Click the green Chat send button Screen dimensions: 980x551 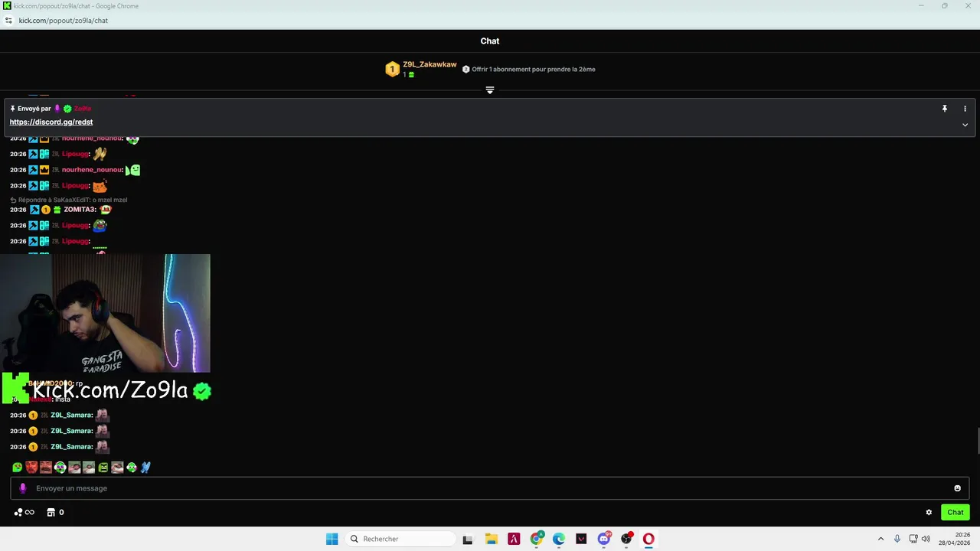pyautogui.click(x=955, y=512)
